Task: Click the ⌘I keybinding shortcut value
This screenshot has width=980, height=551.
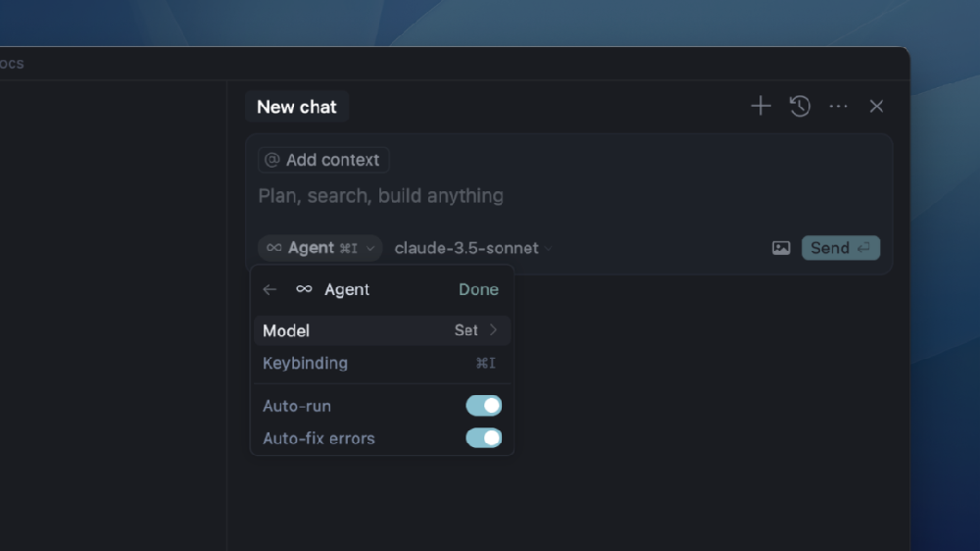Action: (485, 363)
